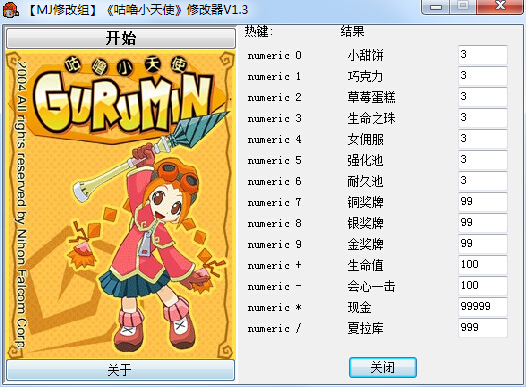
Task: Click the 'numeric -' hotkey text
Action: point(275,287)
